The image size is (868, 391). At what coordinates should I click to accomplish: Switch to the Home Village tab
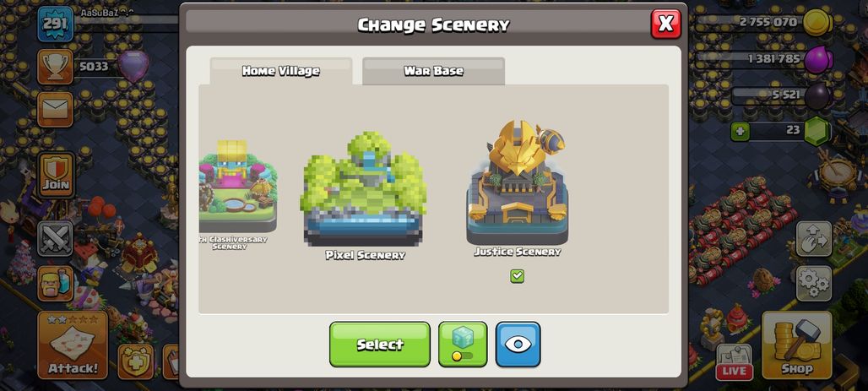pyautogui.click(x=280, y=71)
